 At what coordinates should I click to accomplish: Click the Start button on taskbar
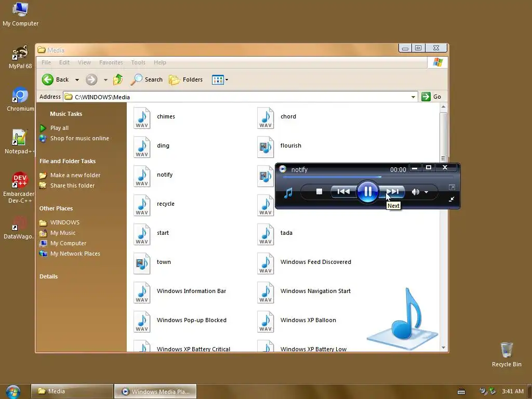click(x=13, y=392)
